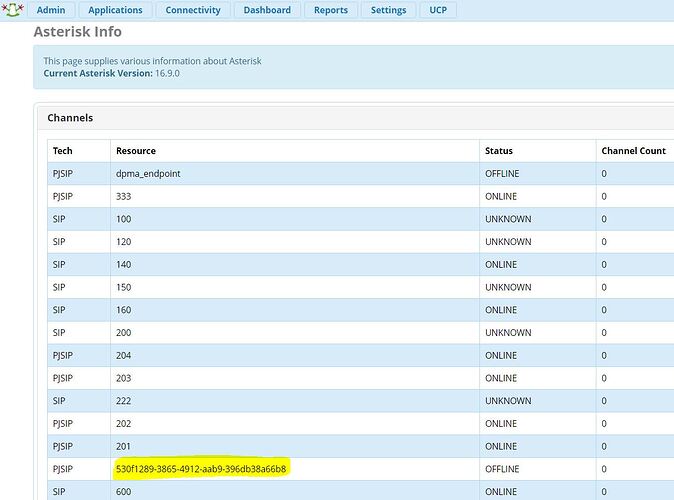Image resolution: width=674 pixels, height=500 pixels.
Task: Click the UCP menu item
Action: (438, 10)
